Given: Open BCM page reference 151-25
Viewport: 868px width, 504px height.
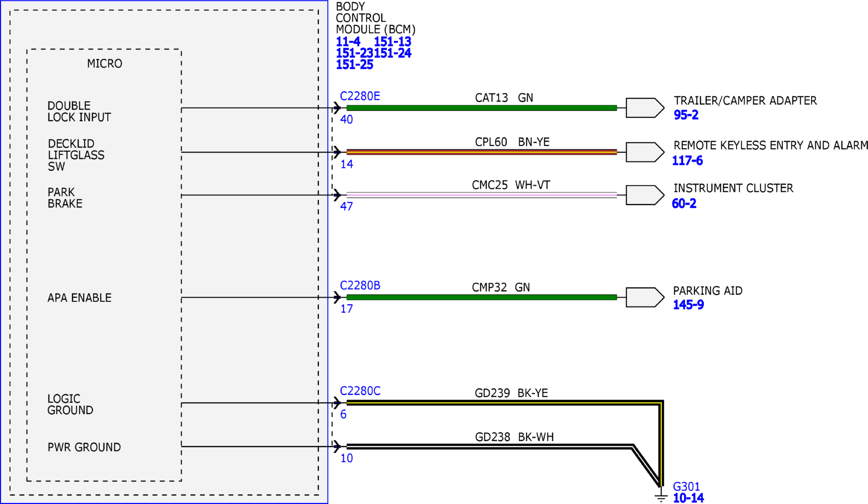Looking at the screenshot, I should 355,64.
